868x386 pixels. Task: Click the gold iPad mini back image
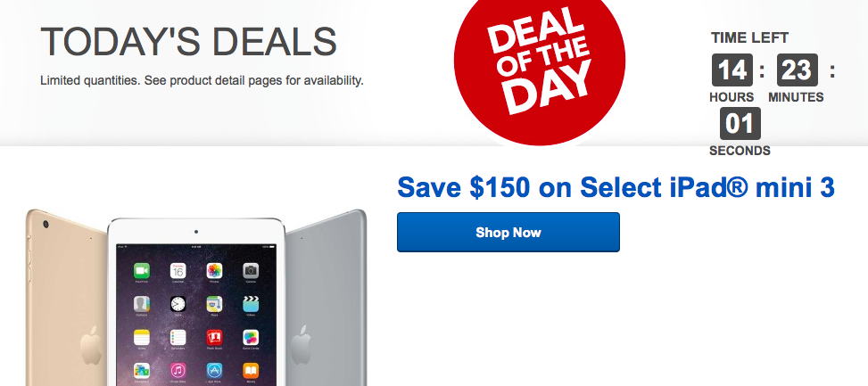tap(66, 298)
